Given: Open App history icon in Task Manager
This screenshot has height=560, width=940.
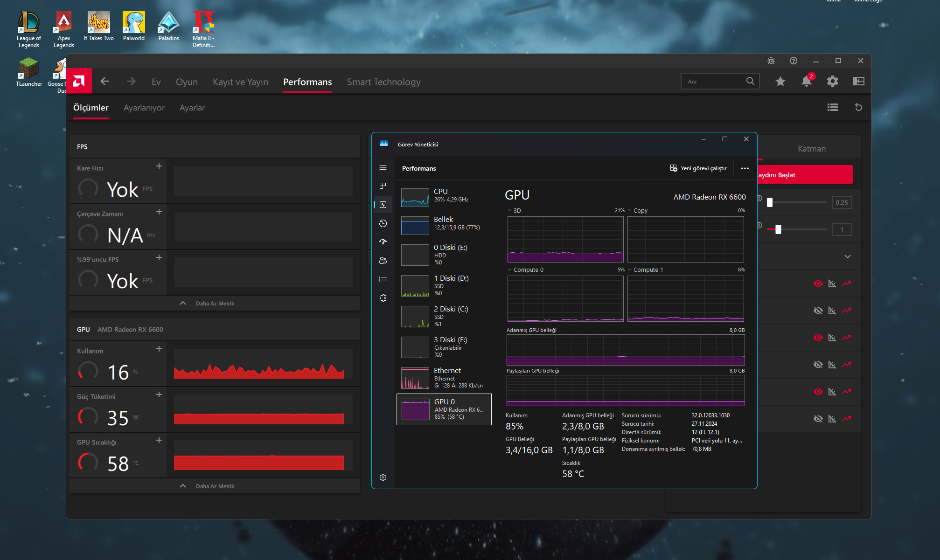Looking at the screenshot, I should pyautogui.click(x=383, y=223).
